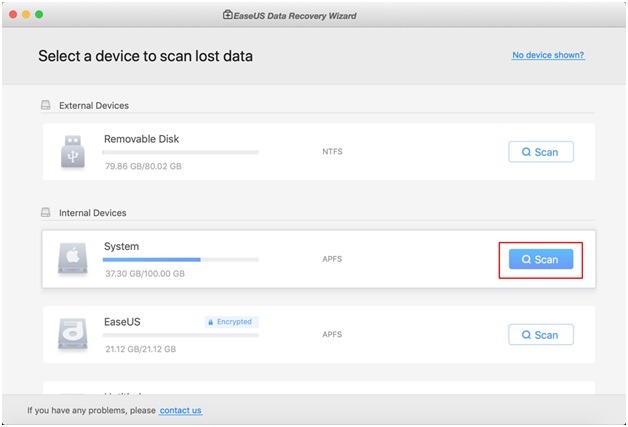Open the 'No device shown?' link
The height and width of the screenshot is (427, 628).
click(x=548, y=55)
